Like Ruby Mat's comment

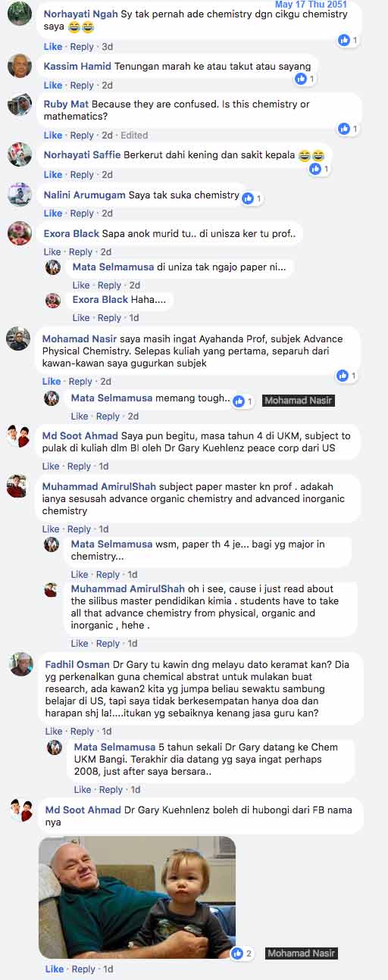pyautogui.click(x=53, y=136)
